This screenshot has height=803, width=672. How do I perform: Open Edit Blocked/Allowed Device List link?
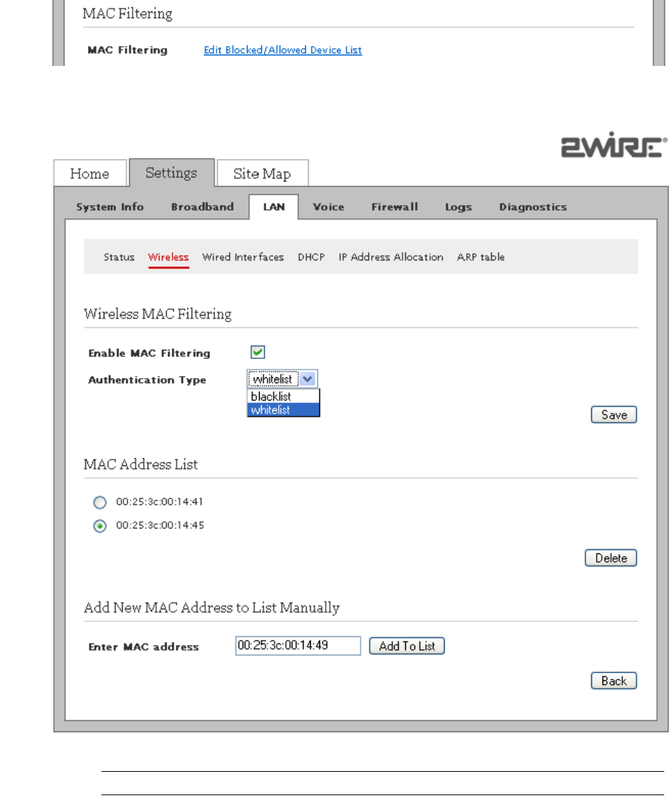[x=282, y=50]
